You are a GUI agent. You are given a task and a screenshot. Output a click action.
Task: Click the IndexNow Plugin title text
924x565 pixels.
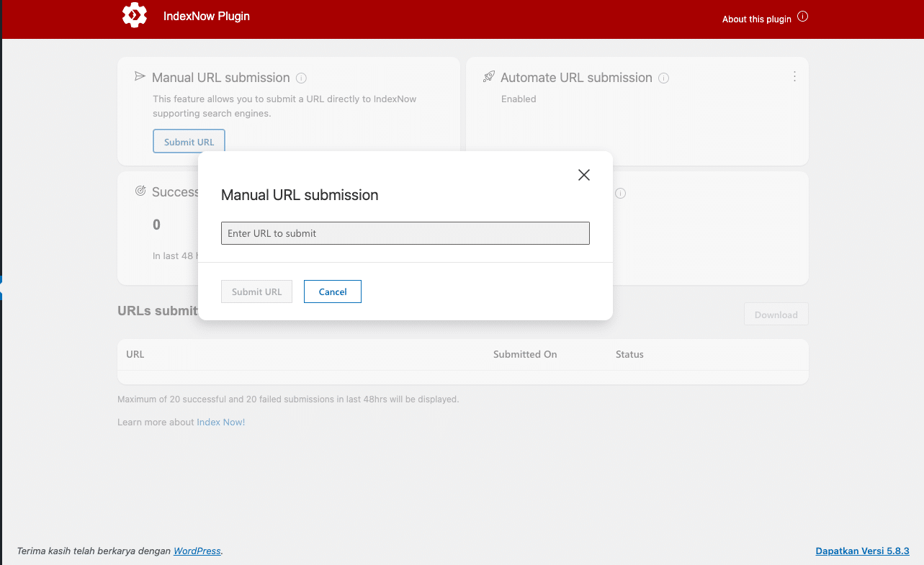pos(207,16)
